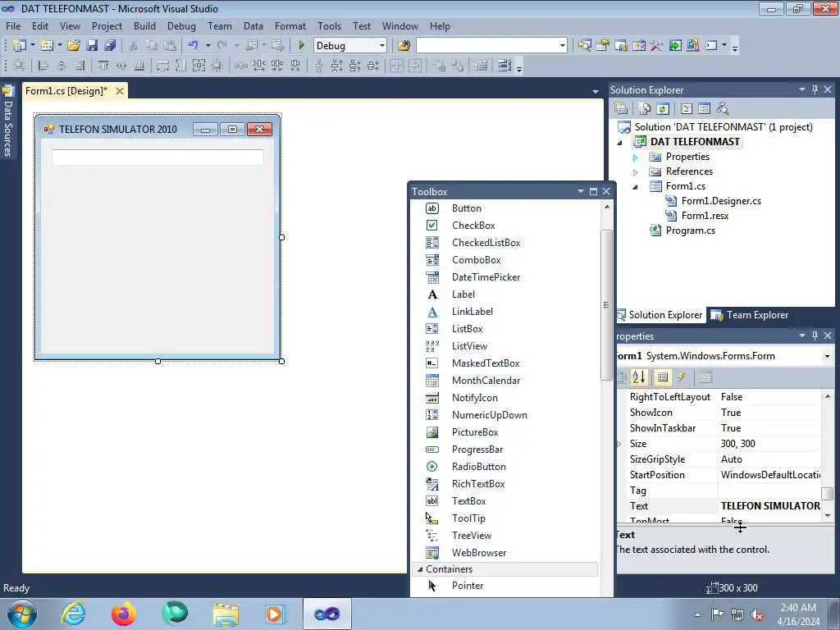Open the Format menu
This screenshot has width=840, height=630.
pos(290,25)
